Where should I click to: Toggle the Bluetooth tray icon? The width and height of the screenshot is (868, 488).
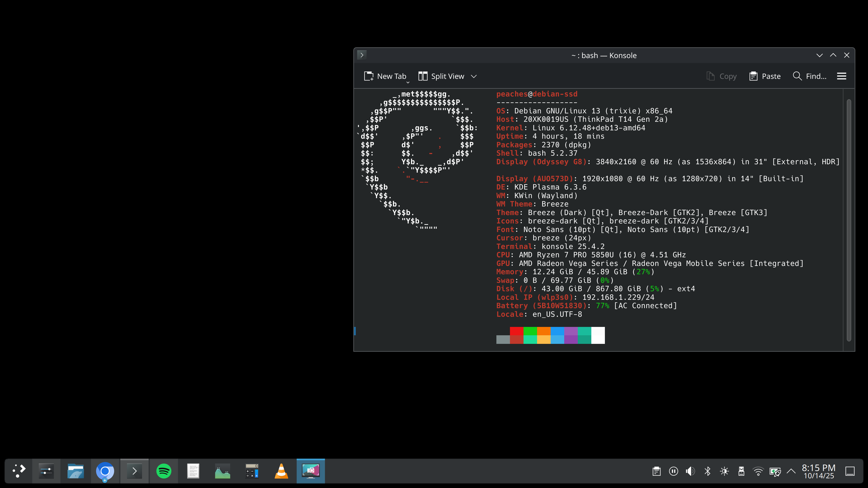click(x=707, y=471)
